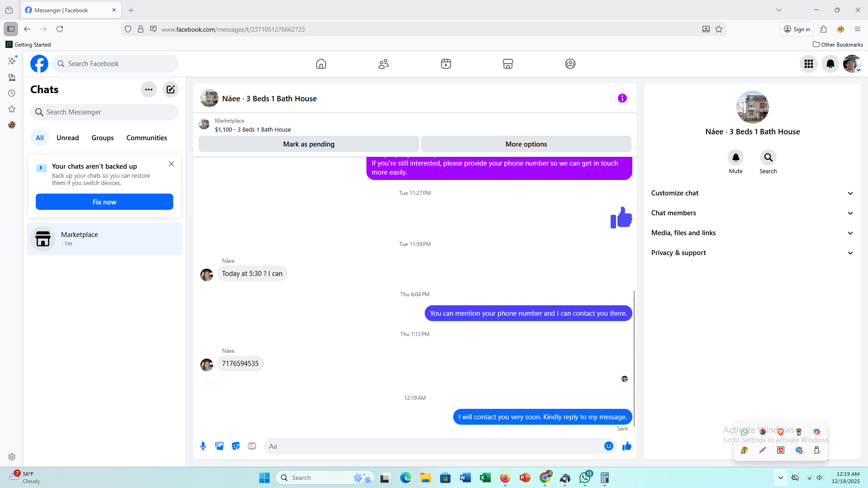Mute this conversation with bell icon
Viewport: 868px width, 488px height.
tap(736, 157)
